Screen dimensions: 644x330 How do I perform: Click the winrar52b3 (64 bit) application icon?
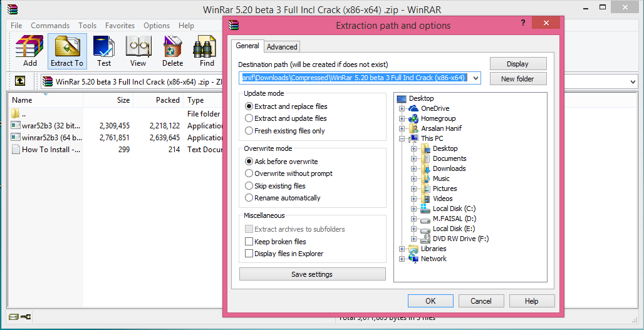(x=16, y=138)
